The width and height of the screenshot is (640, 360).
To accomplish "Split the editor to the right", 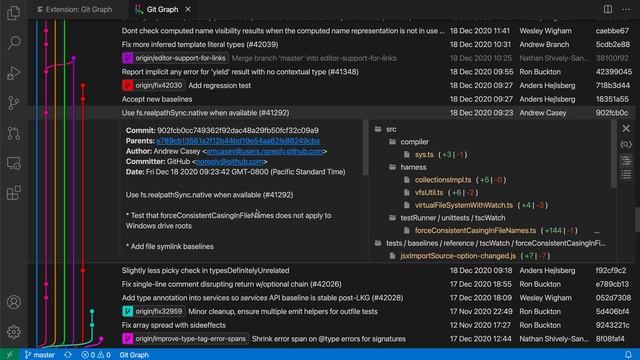I will pyautogui.click(x=608, y=9).
